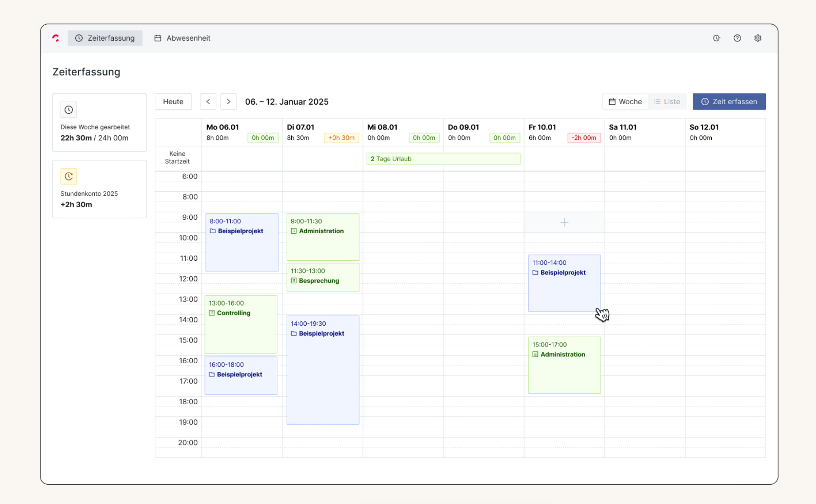
Task: Select Tuesday's 11:30-13:00 Besprechung entry
Action: point(322,277)
